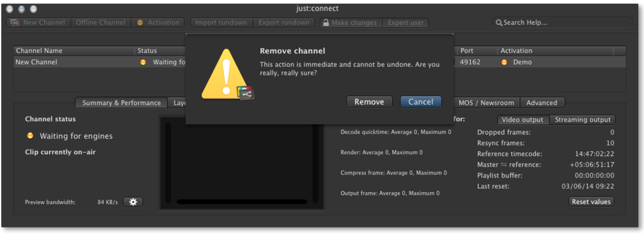Viewport: 644px width, 234px height.
Task: Click the Master reference offset +05:06:51:17
Action: [x=592, y=165]
